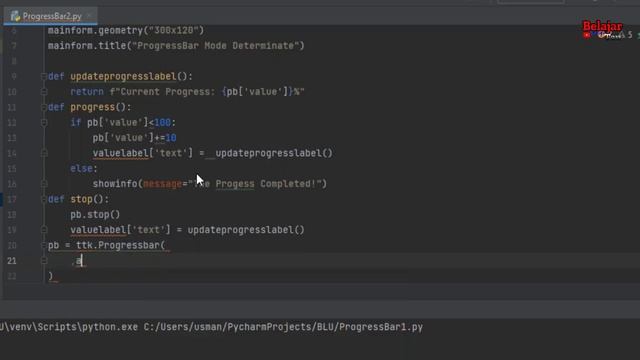Click fold marker beside valuelabel line 14
This screenshot has height=360, width=640.
click(44, 153)
